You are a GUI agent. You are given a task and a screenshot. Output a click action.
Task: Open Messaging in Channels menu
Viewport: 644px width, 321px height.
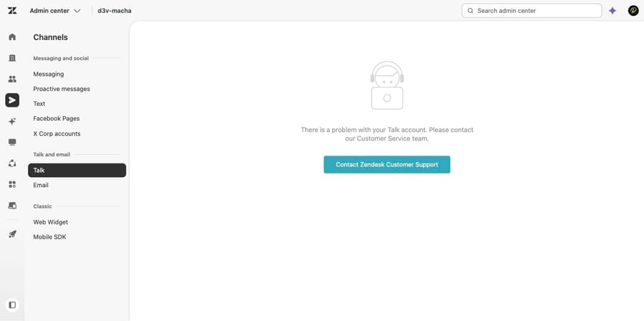(49, 74)
